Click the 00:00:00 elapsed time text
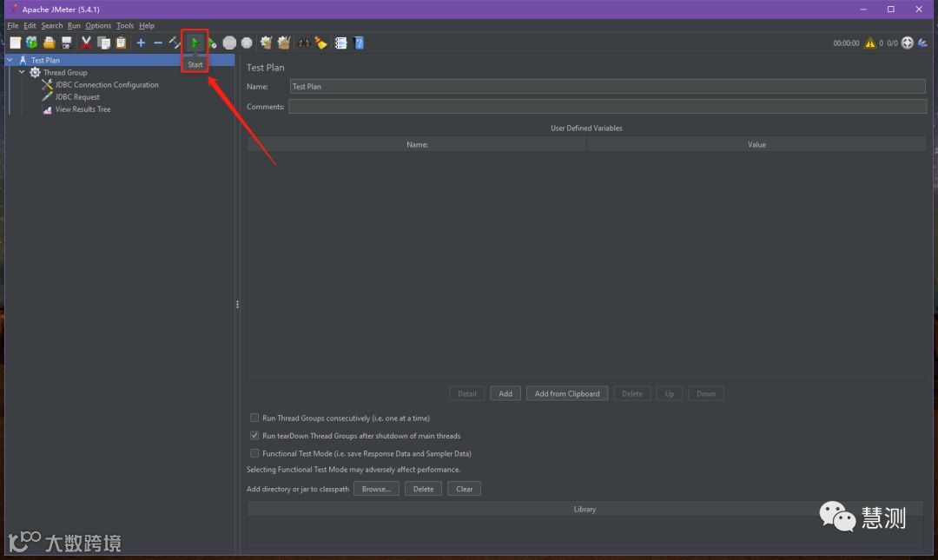This screenshot has width=938, height=560. 846,43
